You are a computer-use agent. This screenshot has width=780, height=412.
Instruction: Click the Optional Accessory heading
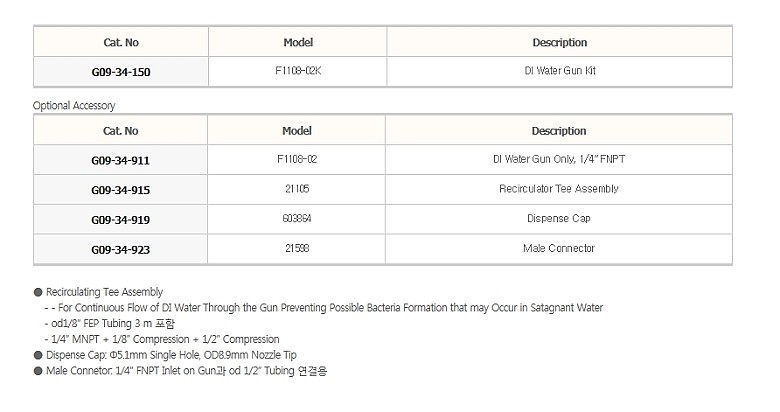coord(74,105)
